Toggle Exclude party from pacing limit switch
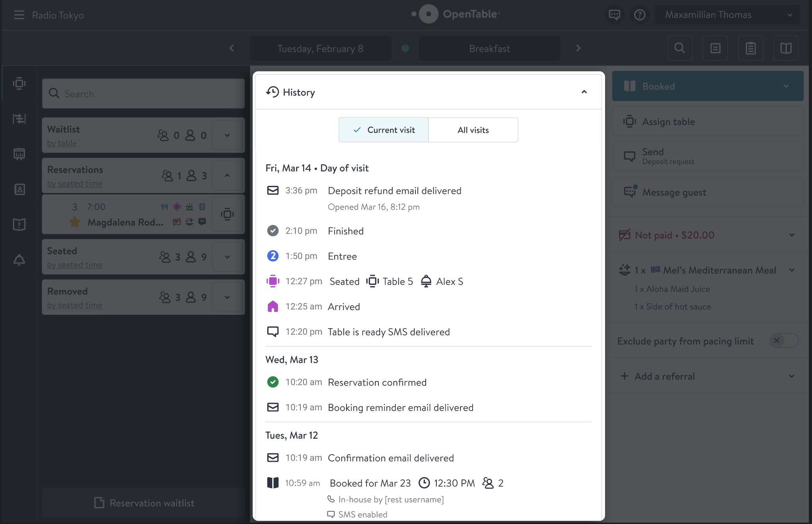The width and height of the screenshot is (812, 524). click(784, 341)
